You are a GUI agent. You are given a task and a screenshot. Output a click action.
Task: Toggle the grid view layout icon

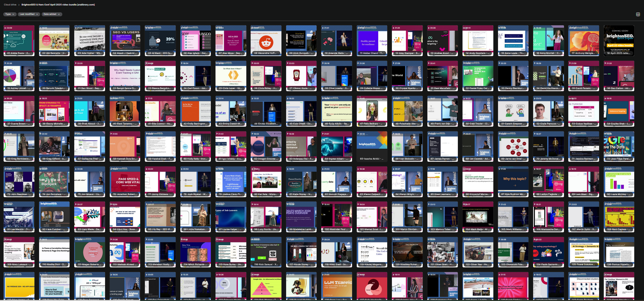(x=638, y=14)
